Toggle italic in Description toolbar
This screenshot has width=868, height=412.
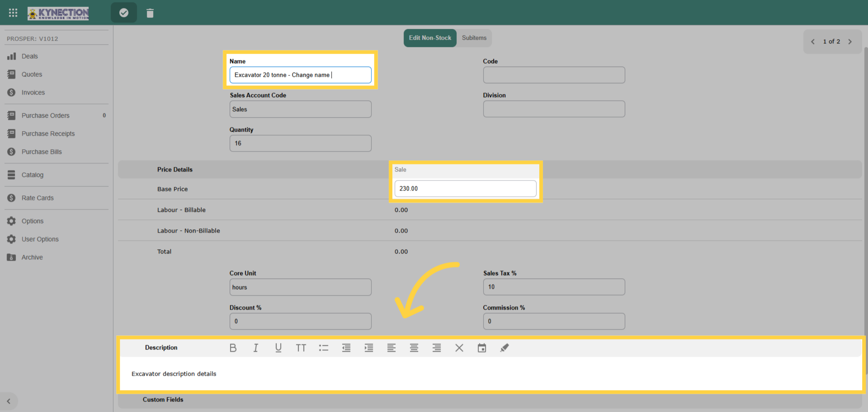[x=256, y=348]
